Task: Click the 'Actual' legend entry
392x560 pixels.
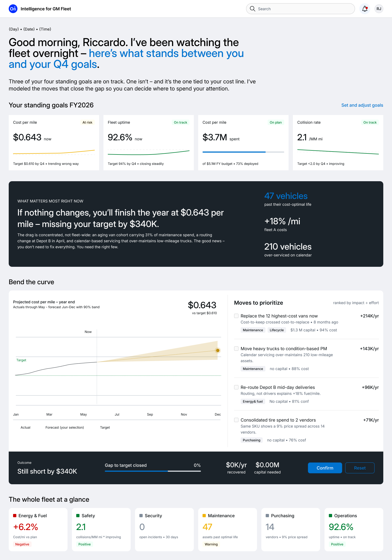Action: pyautogui.click(x=26, y=427)
